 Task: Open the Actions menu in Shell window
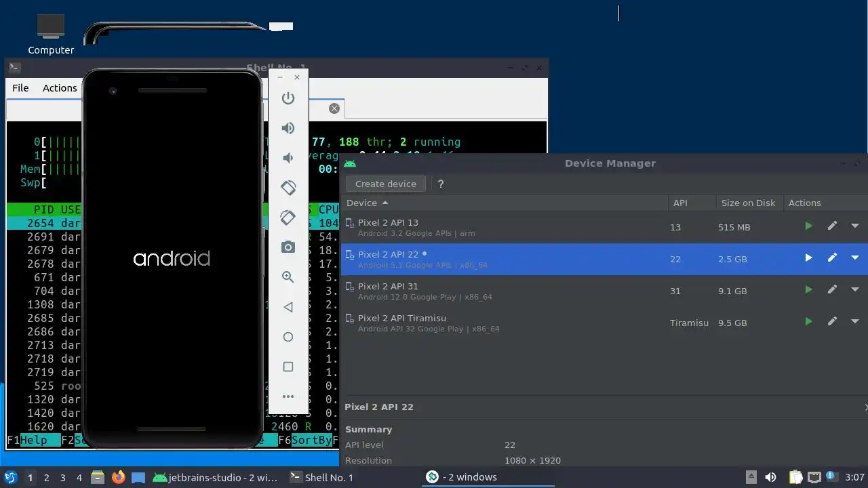pos(60,88)
